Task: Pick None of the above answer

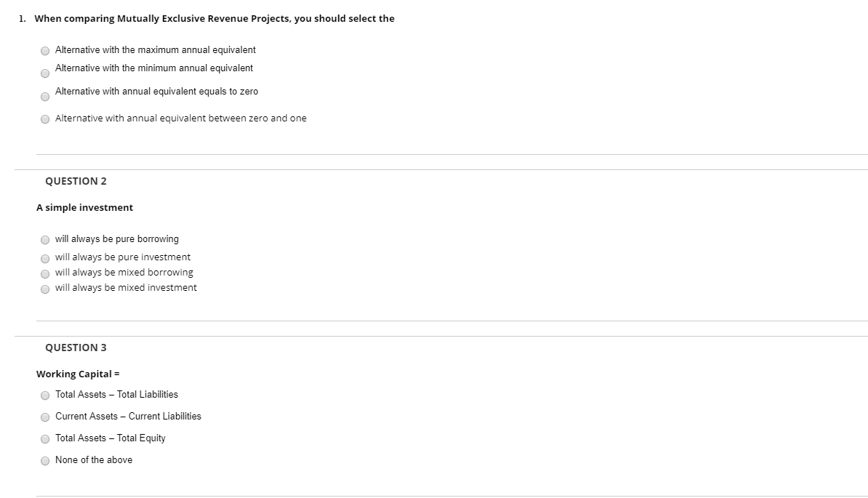Action: click(45, 460)
